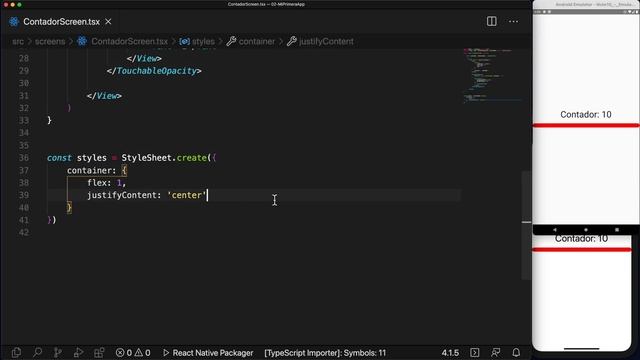Show errors and warnings count
The height and width of the screenshot is (360, 640).
[133, 353]
